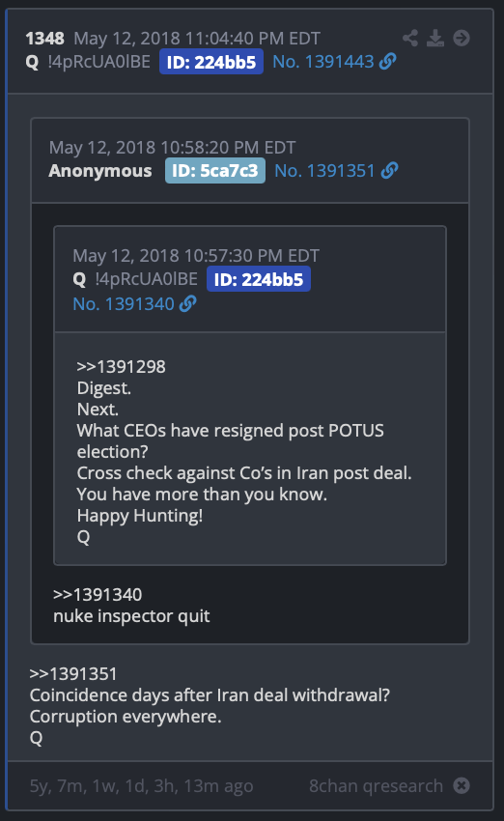Screen dimensions: 504x821
Task: Click the post number 1348
Action: pyautogui.click(x=45, y=39)
